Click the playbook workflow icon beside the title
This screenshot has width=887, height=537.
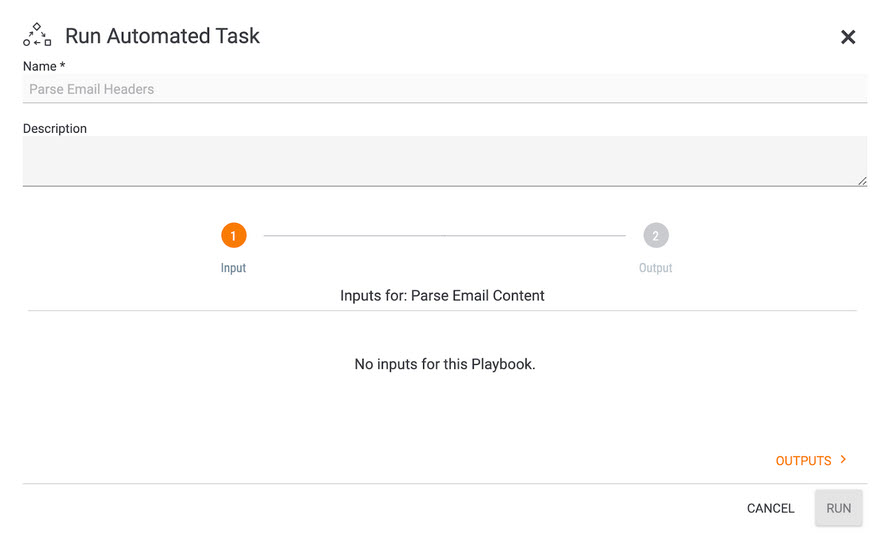[x=37, y=35]
